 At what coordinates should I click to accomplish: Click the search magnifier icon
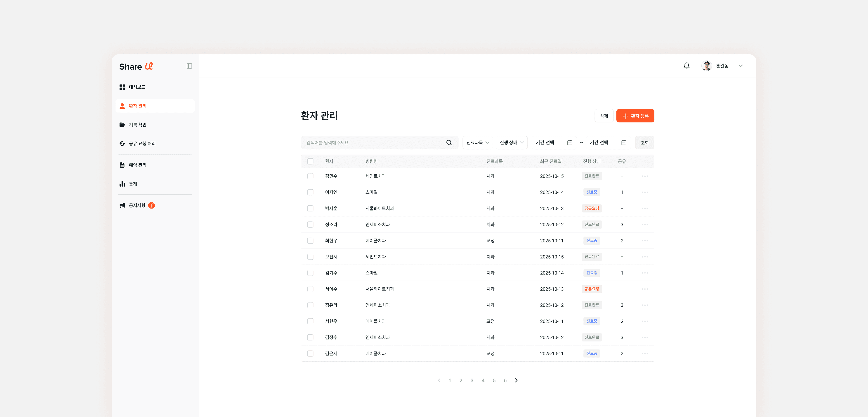point(449,143)
